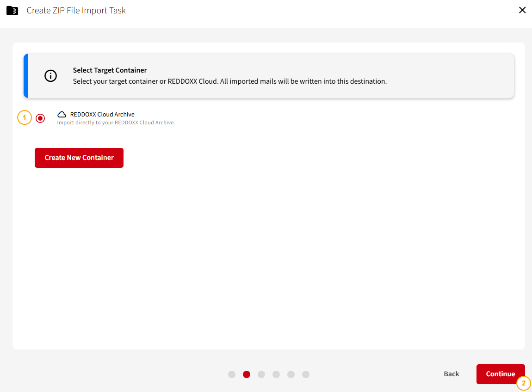The width and height of the screenshot is (532, 392).
Task: Click the ZIP file icon in the header
Action: (12, 10)
